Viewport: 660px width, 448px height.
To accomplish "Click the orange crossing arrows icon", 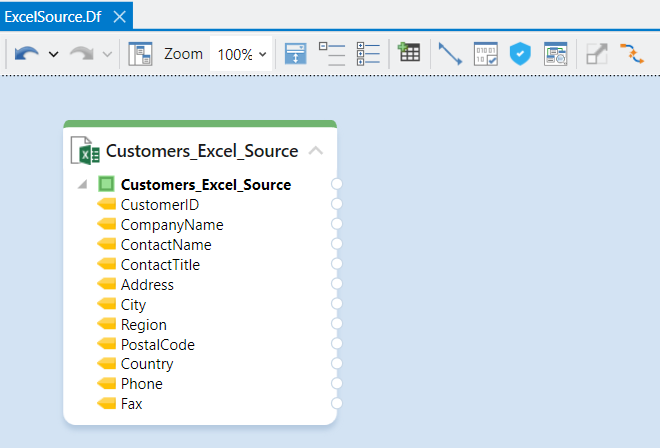I will pos(632,54).
